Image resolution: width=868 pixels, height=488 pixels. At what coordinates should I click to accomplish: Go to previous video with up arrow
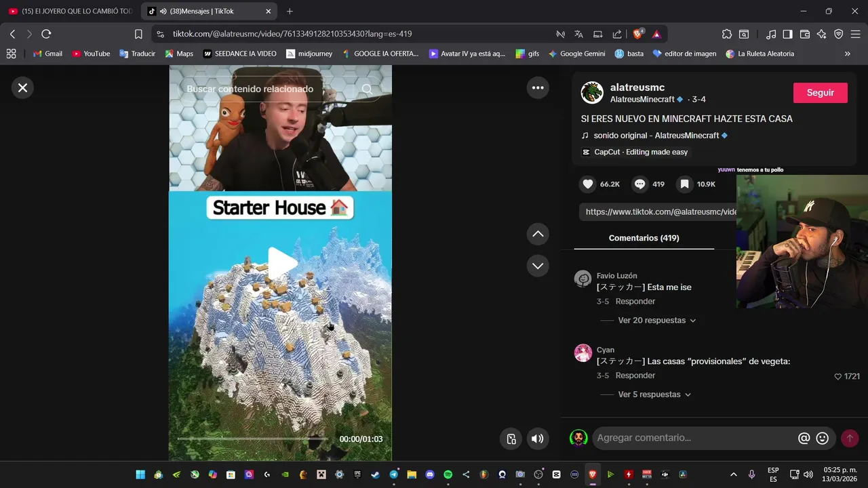click(x=538, y=234)
